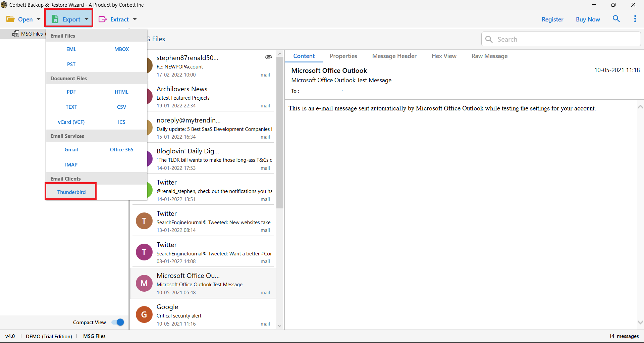This screenshot has height=343, width=644.
Task: Expand the Open dropdown arrow
Action: 39,19
